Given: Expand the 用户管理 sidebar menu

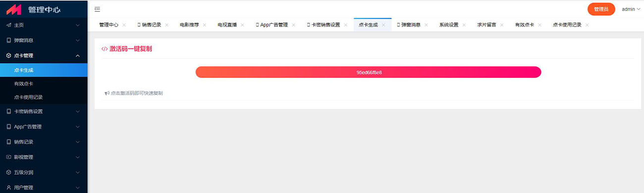Looking at the screenshot, I should [77, 188].
